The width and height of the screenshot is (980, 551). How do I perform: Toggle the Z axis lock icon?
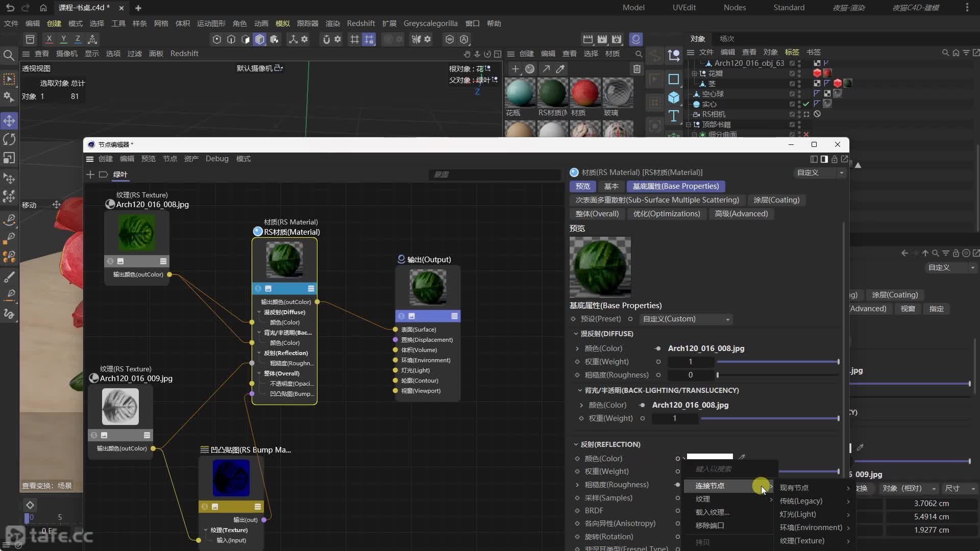[x=78, y=39]
